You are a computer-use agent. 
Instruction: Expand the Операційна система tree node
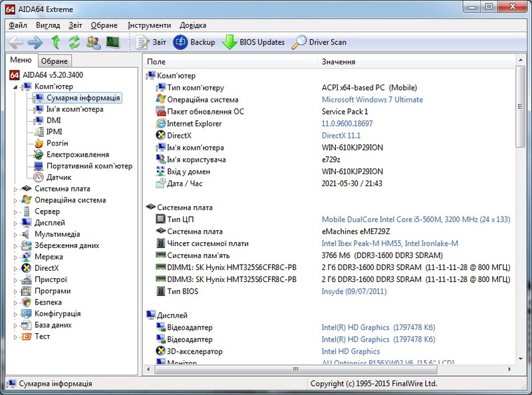coord(15,201)
